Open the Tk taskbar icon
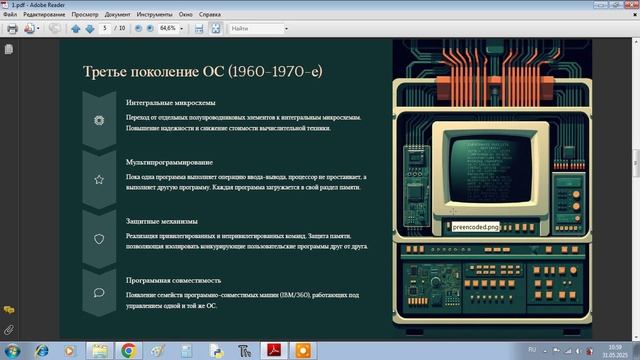Screen dimensions: 640x360 coord(244,351)
